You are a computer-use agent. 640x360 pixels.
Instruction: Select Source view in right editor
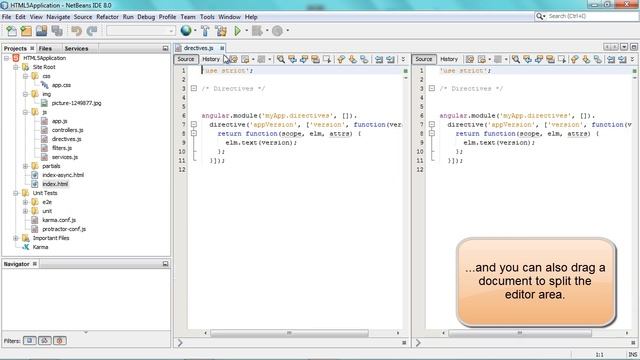[x=424, y=59]
